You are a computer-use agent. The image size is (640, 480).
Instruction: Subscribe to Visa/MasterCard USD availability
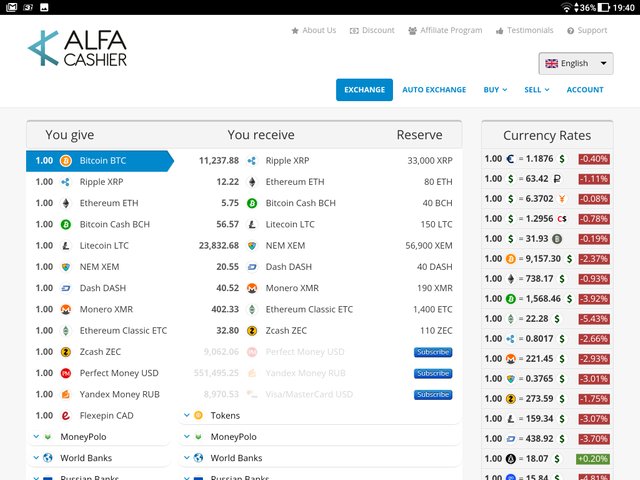pos(433,395)
